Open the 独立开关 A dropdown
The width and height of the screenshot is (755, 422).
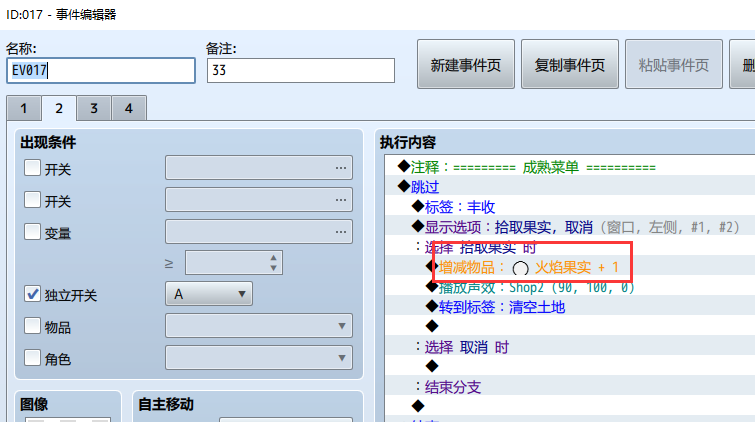pos(209,294)
